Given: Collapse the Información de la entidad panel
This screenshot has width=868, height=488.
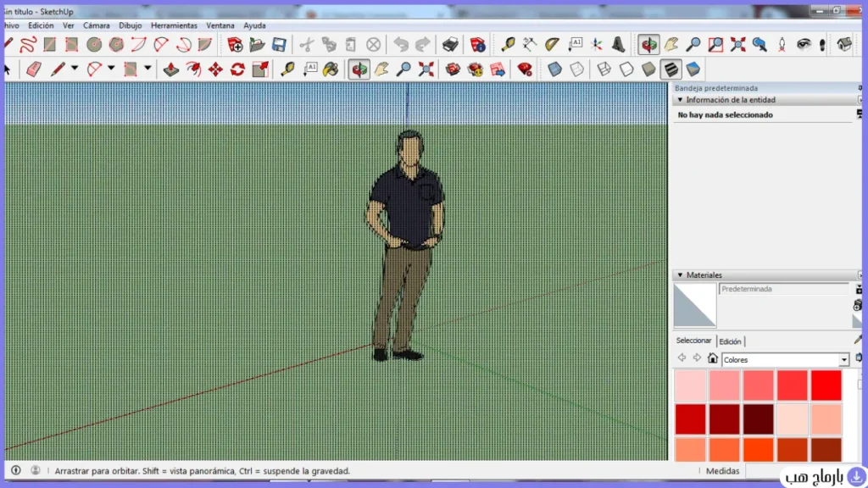Looking at the screenshot, I should coord(680,100).
